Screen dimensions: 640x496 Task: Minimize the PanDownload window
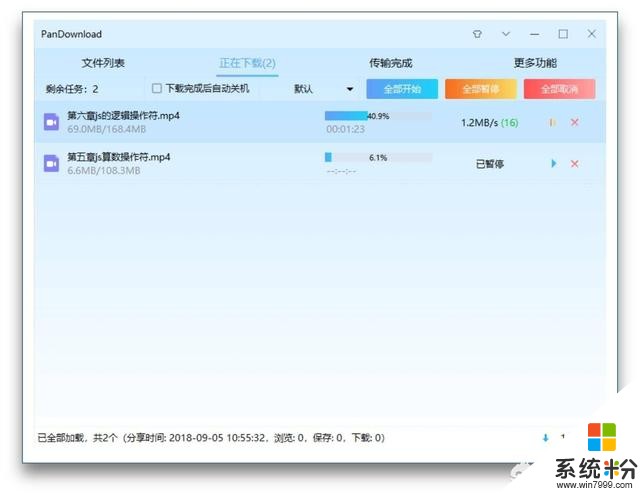[534, 34]
